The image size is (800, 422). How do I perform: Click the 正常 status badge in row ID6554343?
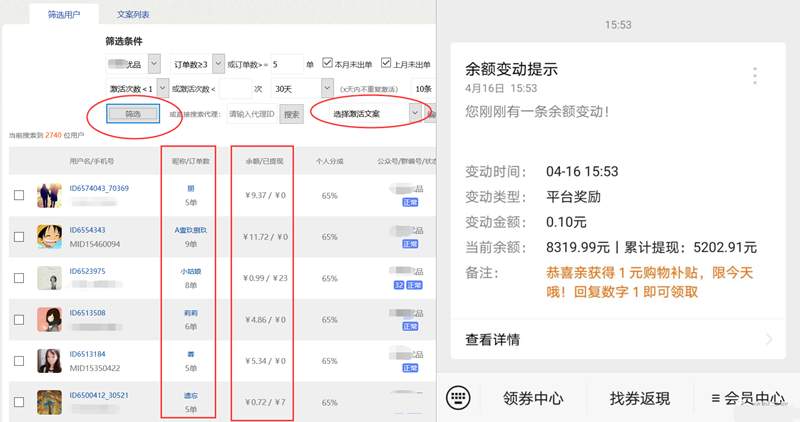coord(410,244)
